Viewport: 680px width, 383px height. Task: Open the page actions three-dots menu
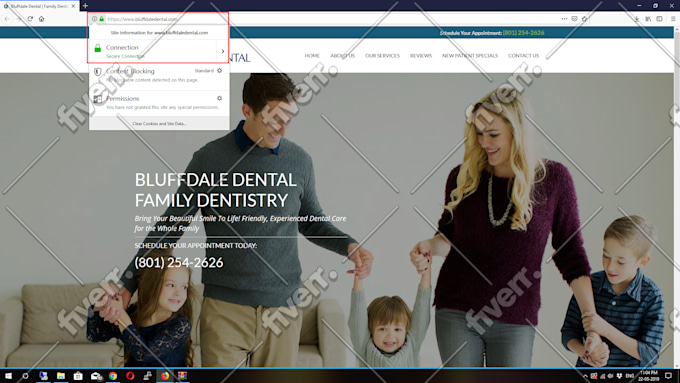(564, 19)
